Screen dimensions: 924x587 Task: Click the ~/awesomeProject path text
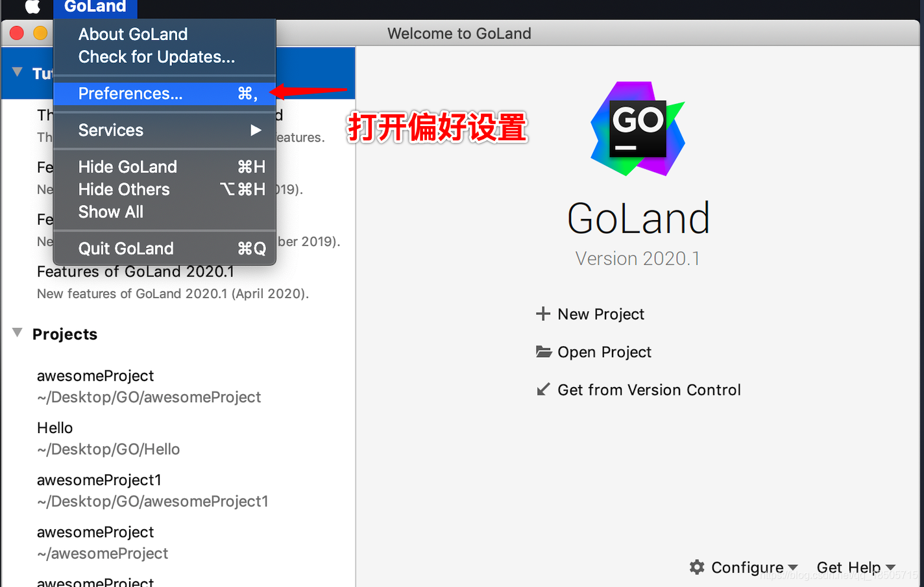[x=103, y=553]
